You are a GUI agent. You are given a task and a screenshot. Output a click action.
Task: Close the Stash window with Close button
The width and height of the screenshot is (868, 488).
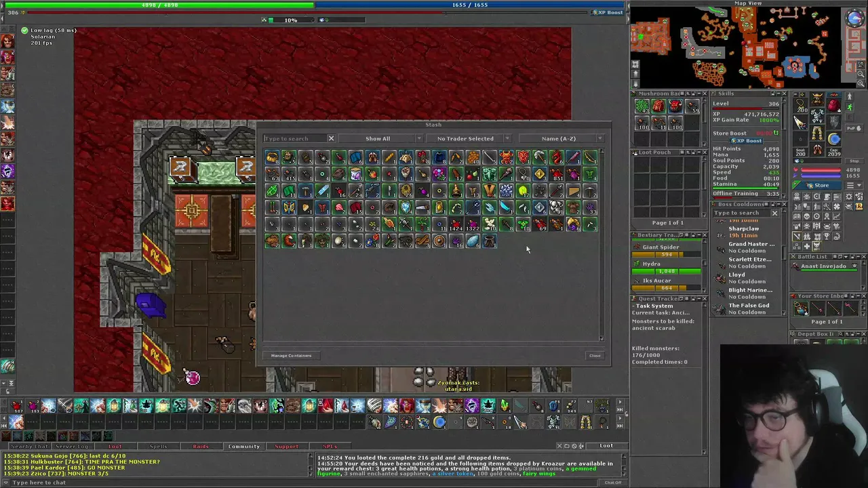(x=595, y=355)
